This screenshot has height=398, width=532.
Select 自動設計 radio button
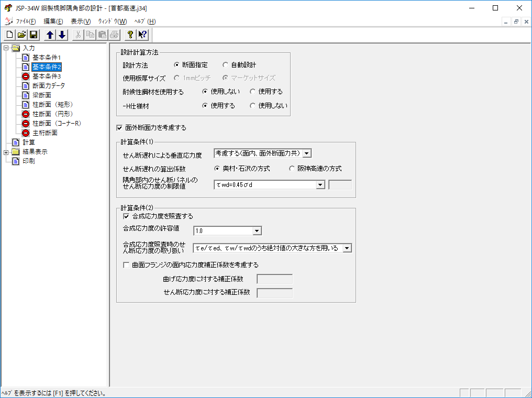[225, 65]
